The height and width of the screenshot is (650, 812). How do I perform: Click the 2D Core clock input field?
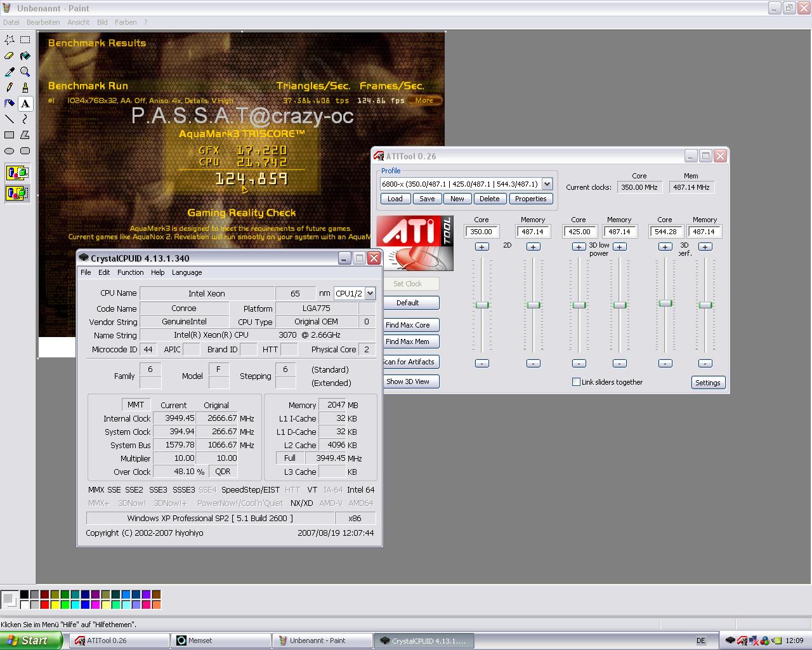coord(481,232)
